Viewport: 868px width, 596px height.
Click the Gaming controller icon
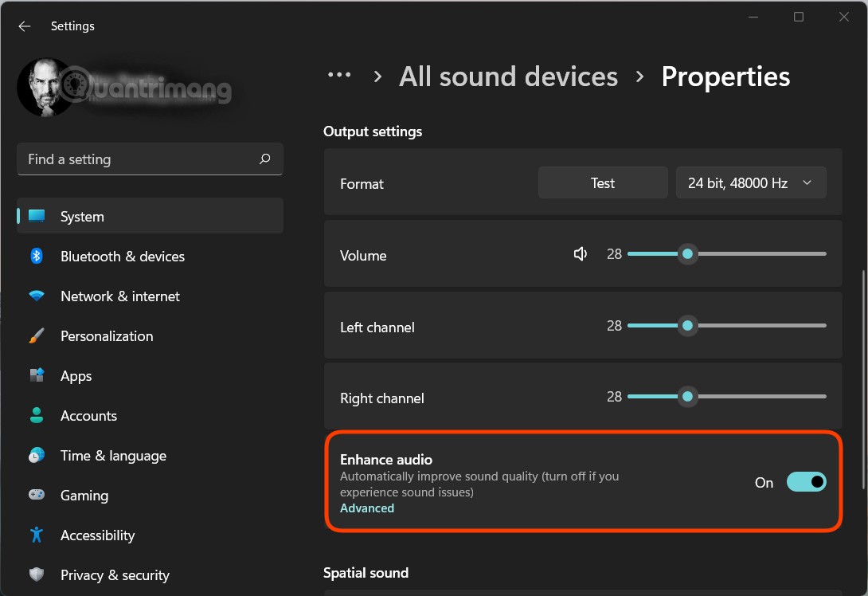click(37, 495)
